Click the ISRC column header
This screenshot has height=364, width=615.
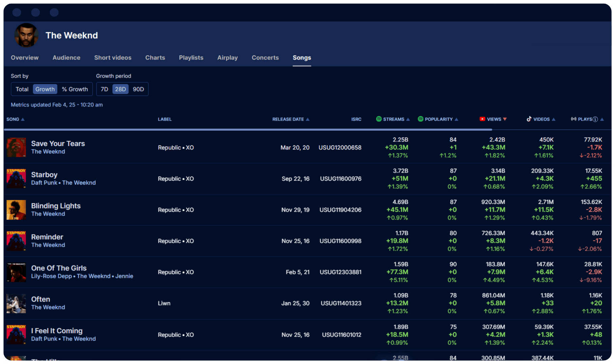(x=356, y=119)
